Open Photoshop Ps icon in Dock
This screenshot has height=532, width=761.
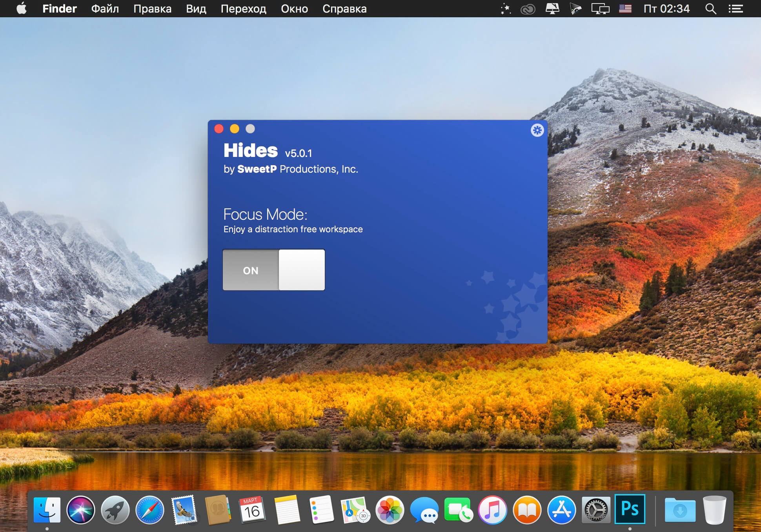click(630, 509)
